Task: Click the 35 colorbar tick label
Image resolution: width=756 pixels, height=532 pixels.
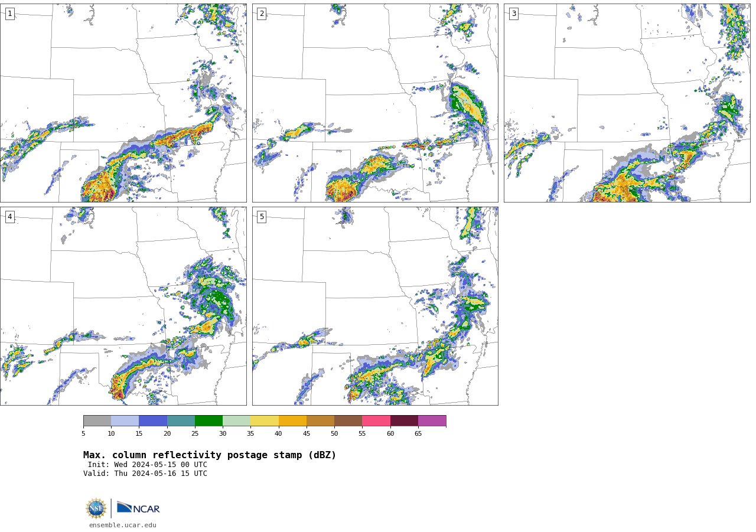Action: pyautogui.click(x=250, y=434)
